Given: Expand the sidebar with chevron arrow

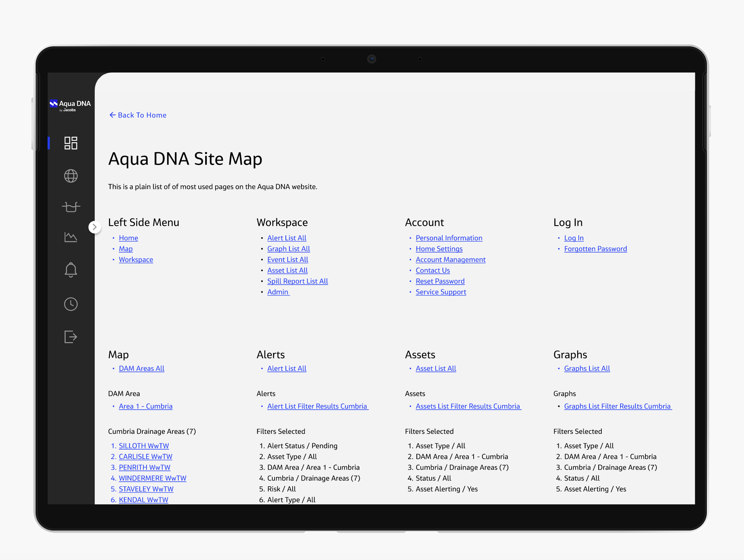Looking at the screenshot, I should click(x=95, y=227).
